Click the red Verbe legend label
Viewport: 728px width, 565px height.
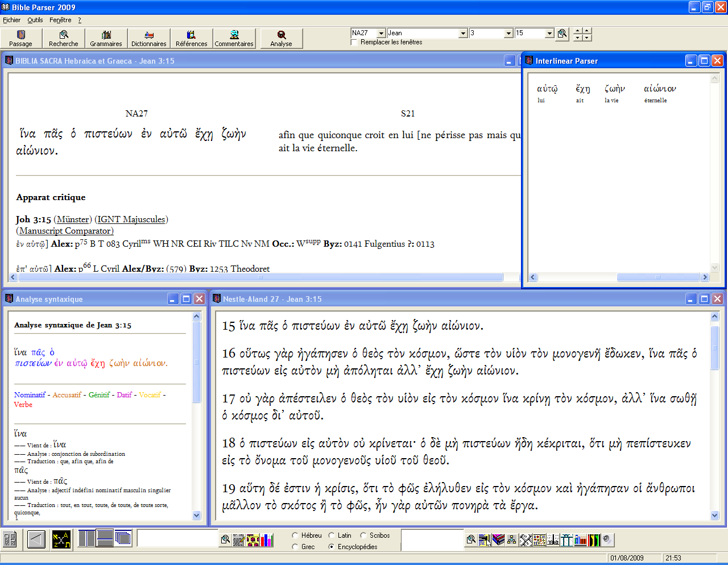pyautogui.click(x=23, y=405)
